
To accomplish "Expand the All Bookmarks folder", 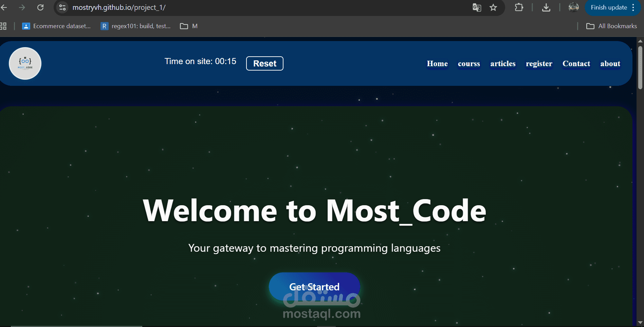I will 611,26.
